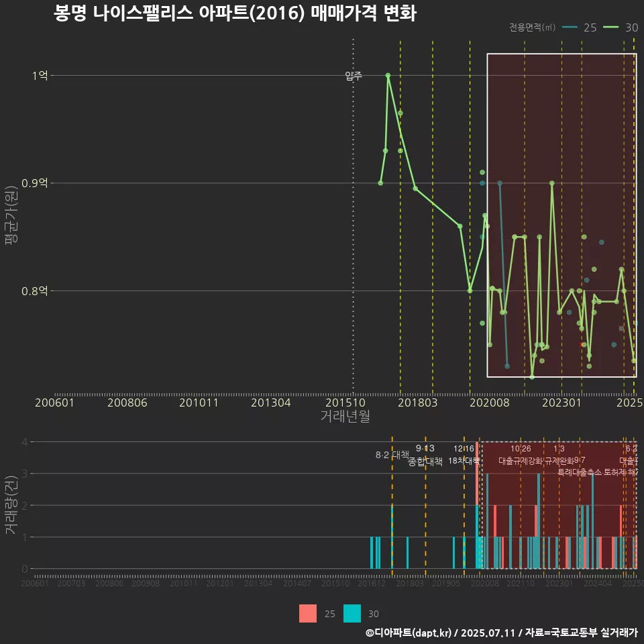This screenshot has width=644, height=644.
Task: Select the teal 30 swatch in bottom legend
Action: [352, 614]
